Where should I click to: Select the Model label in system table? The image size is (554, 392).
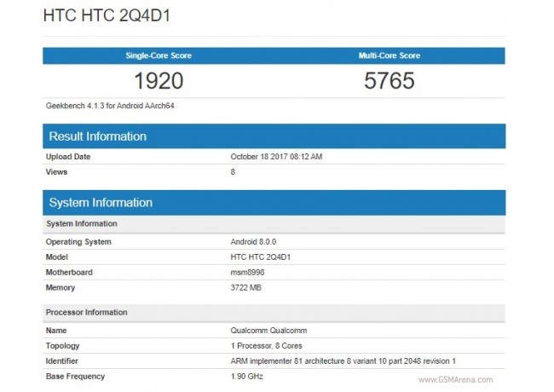click(57, 257)
